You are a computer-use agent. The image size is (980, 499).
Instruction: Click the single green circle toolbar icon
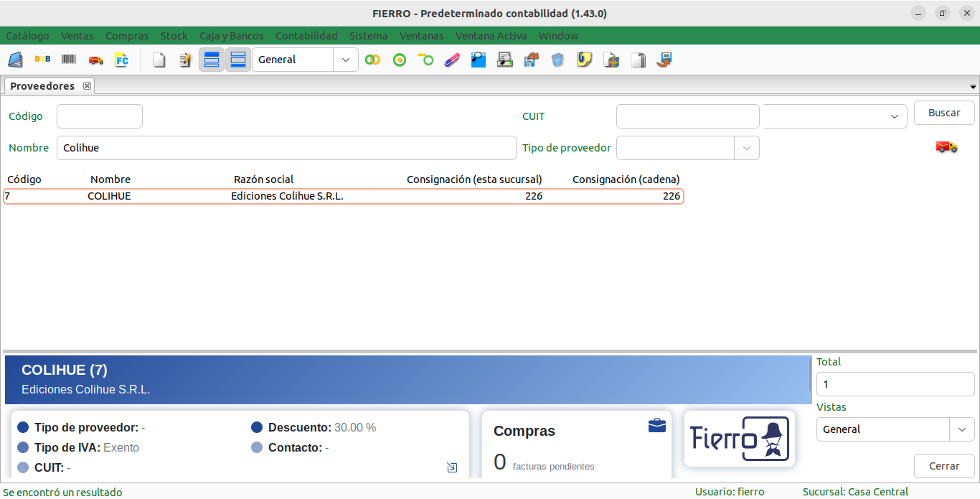pyautogui.click(x=400, y=60)
